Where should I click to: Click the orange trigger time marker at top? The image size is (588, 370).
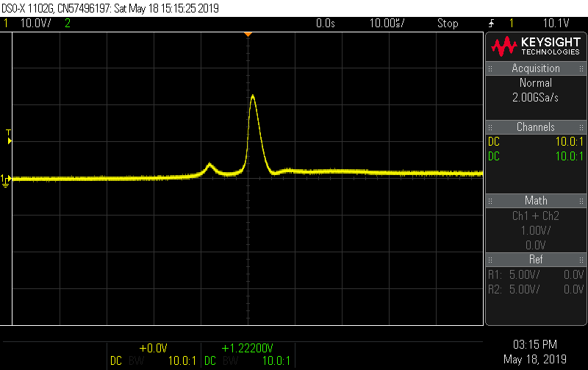click(248, 35)
